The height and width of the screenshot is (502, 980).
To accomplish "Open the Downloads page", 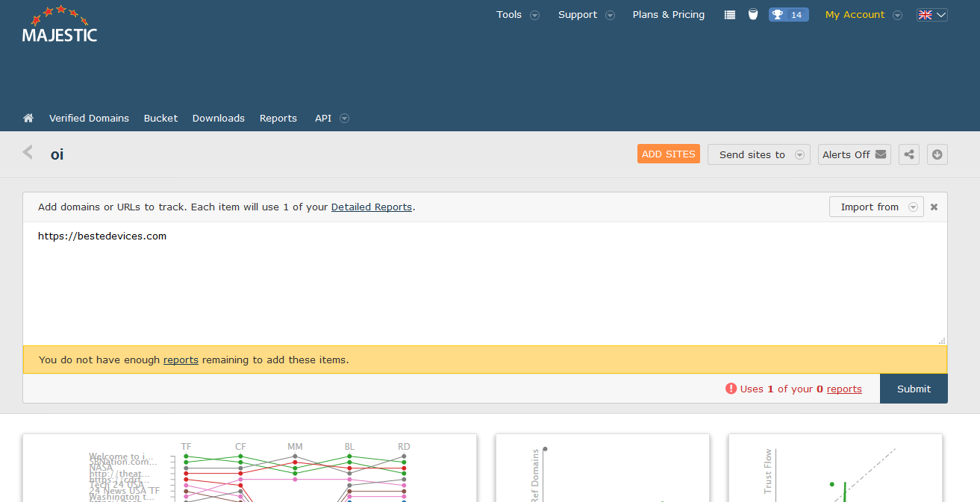I will 219,118.
